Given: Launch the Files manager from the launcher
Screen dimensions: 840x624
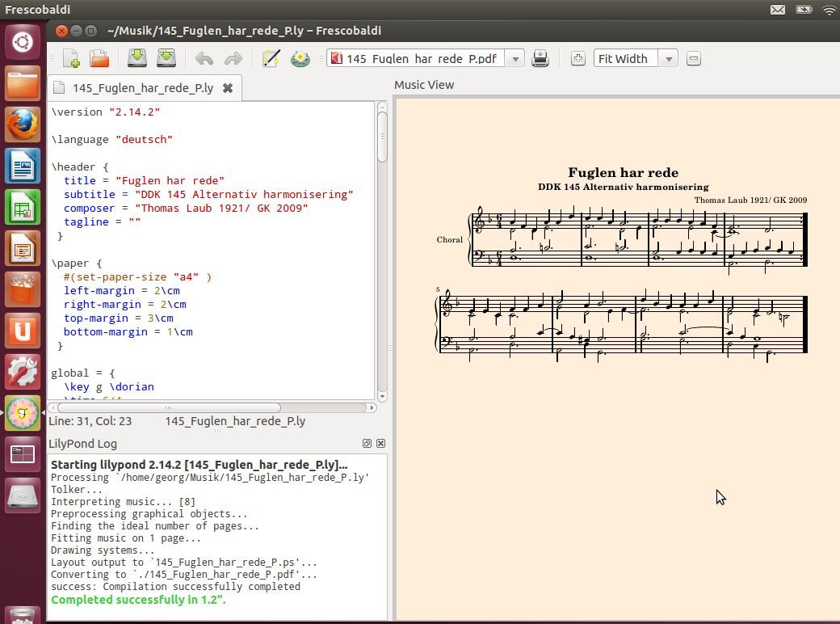Looking at the screenshot, I should 23,83.
